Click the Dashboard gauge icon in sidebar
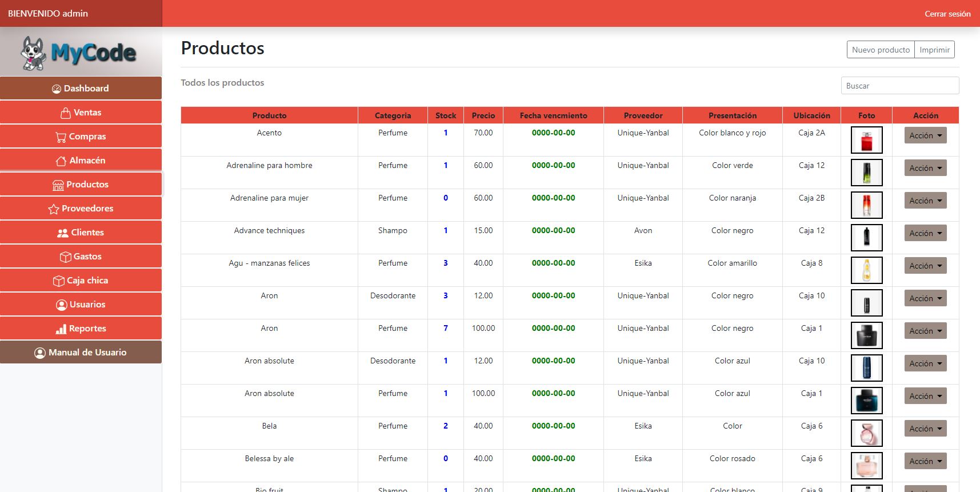 pos(57,89)
